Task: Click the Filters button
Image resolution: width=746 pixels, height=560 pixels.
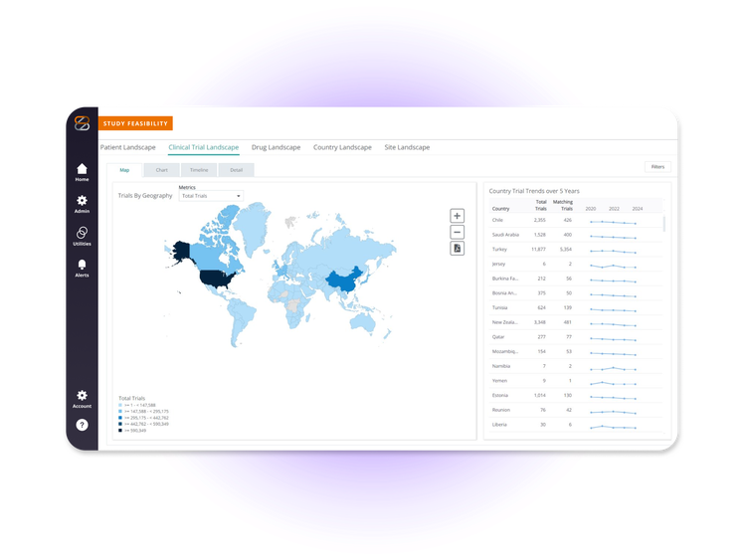Action: (658, 167)
